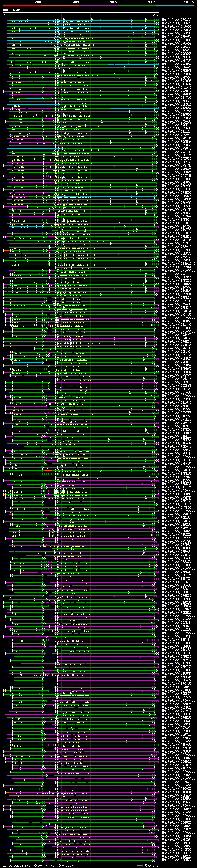Click the query end position label 267
This screenshot has height=868, width=197.
[x=155, y=15]
